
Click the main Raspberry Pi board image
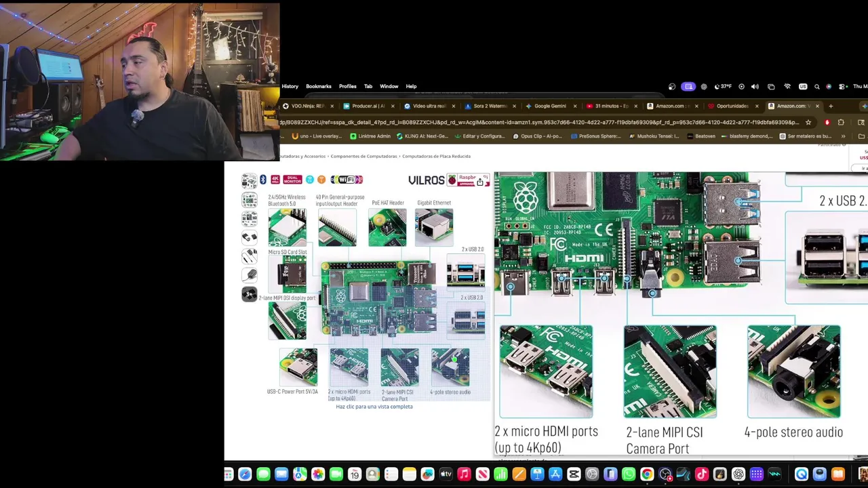point(378,300)
